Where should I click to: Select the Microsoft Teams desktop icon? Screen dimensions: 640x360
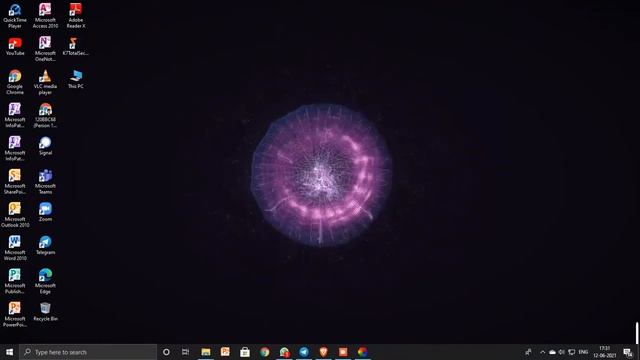45,182
